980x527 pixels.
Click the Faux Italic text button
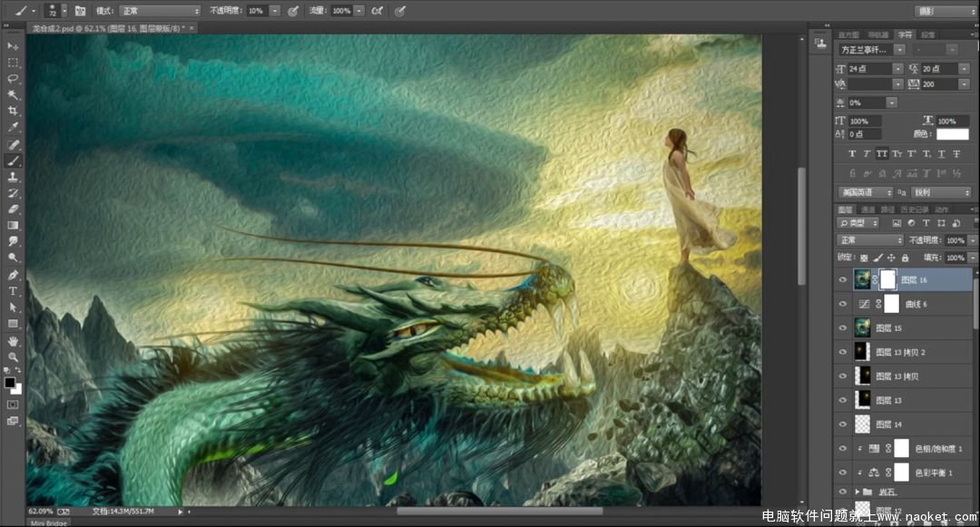[x=867, y=153]
